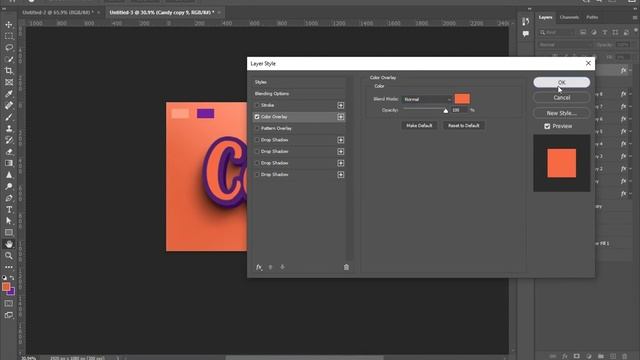
Task: Enable the Stroke effect checkbox
Action: click(257, 105)
